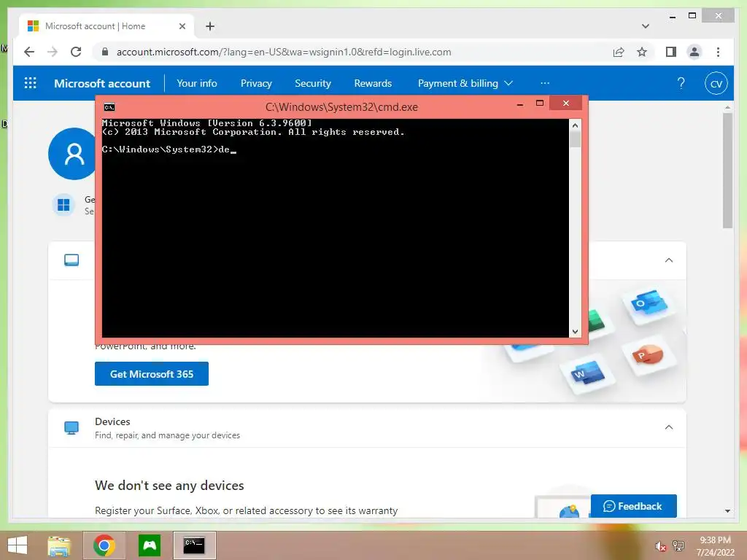Open Chrome side panel icon
This screenshot has height=560, width=747.
tap(671, 52)
